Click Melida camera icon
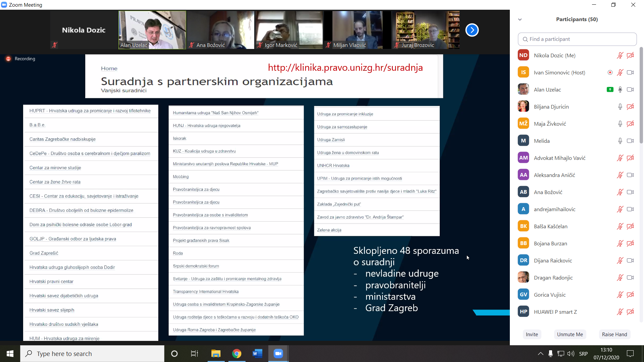This screenshot has width=644, height=362. click(x=630, y=141)
